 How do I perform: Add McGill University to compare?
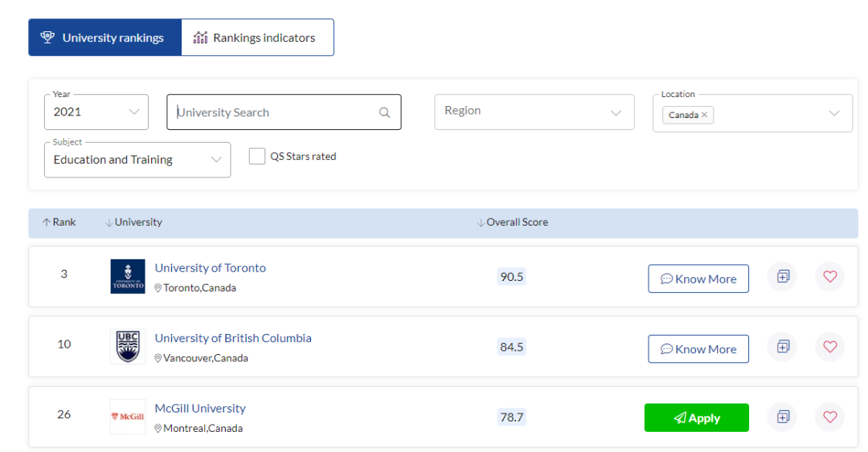782,417
